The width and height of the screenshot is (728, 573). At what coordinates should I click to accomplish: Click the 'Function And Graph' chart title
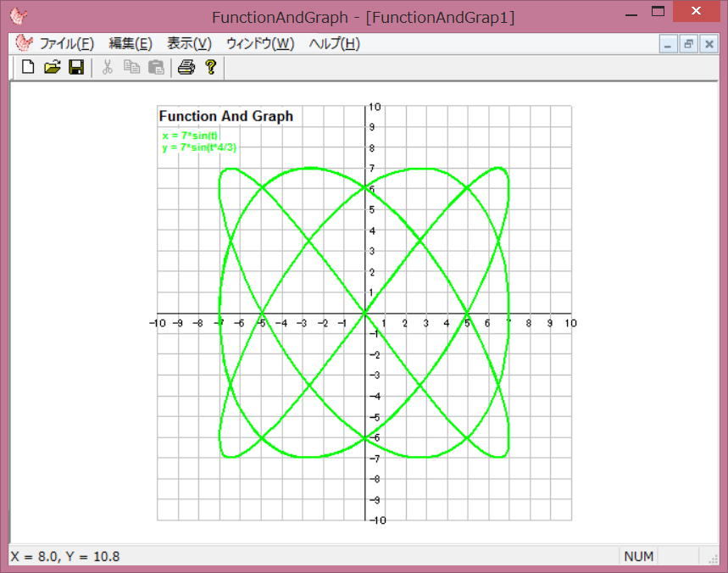(226, 116)
